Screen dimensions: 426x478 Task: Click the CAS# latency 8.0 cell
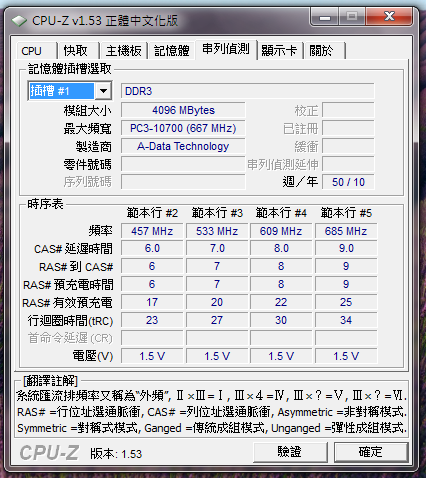pos(281,249)
